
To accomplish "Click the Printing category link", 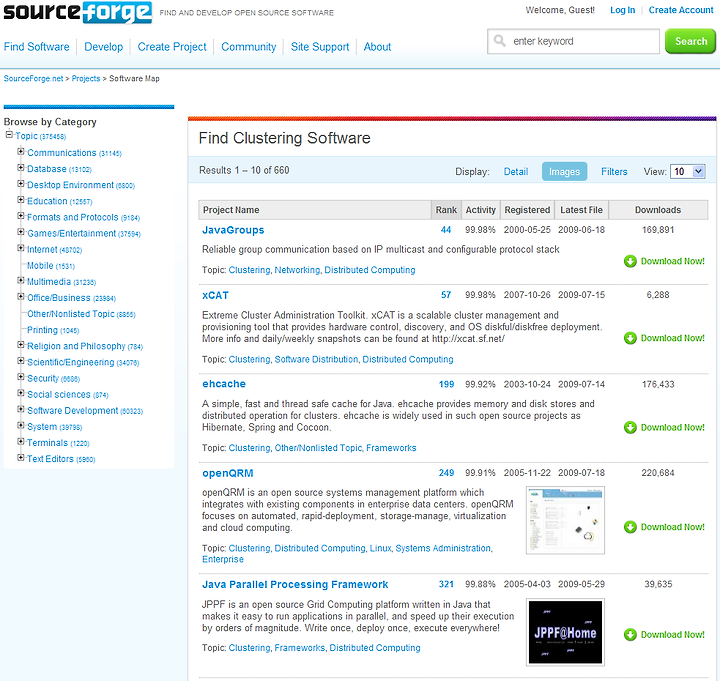I will click(x=42, y=330).
